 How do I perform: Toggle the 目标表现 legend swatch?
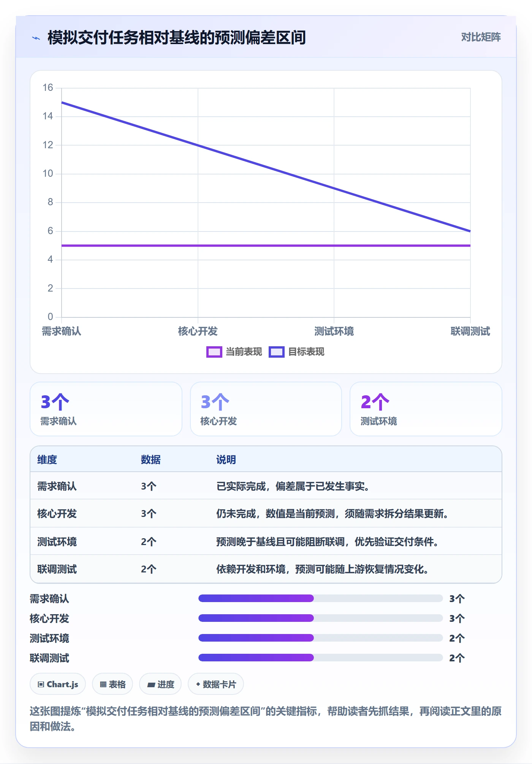pos(276,352)
